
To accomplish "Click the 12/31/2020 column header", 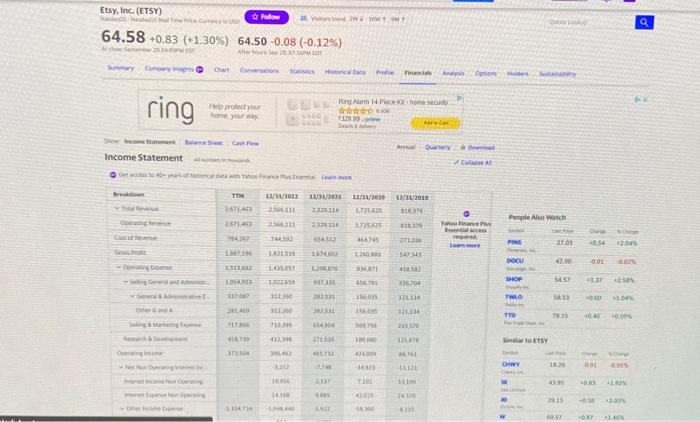I will tap(368, 197).
